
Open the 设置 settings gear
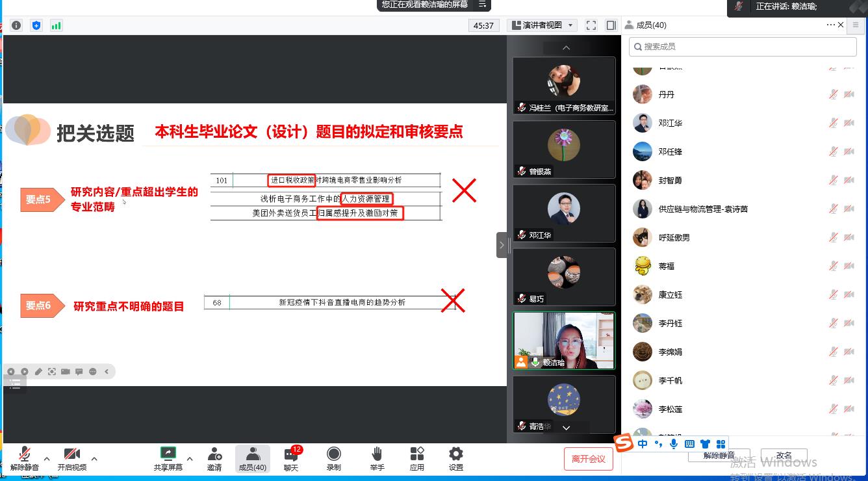pyautogui.click(x=456, y=458)
